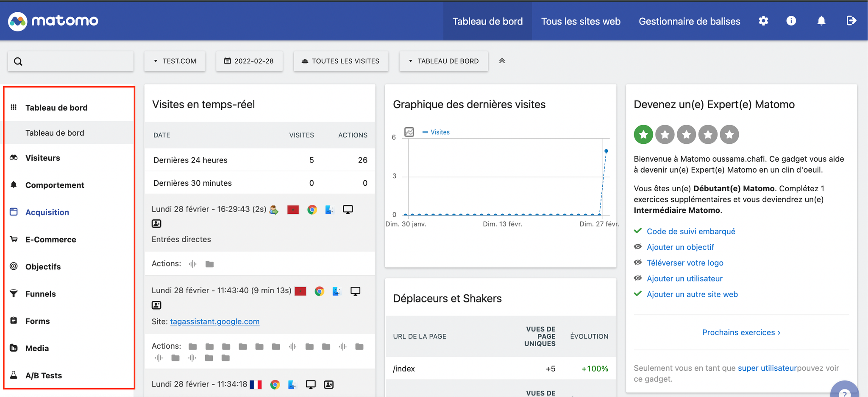The image size is (868, 397).
Task: Open the tagassistant.google.com link
Action: coord(215,322)
